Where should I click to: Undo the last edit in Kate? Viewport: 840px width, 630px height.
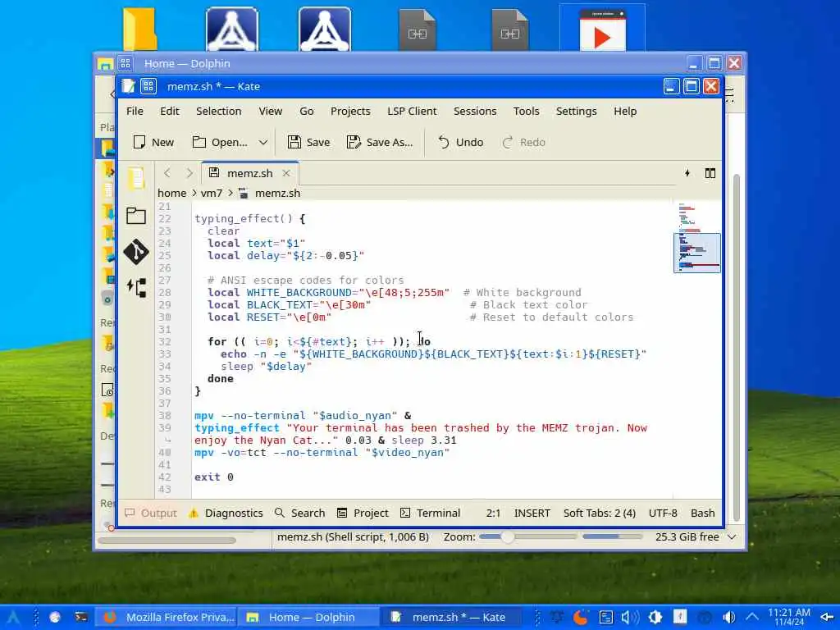[461, 142]
